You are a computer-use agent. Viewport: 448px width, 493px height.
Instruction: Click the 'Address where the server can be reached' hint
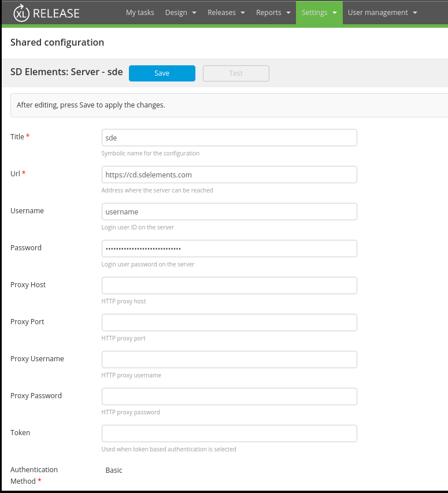157,190
